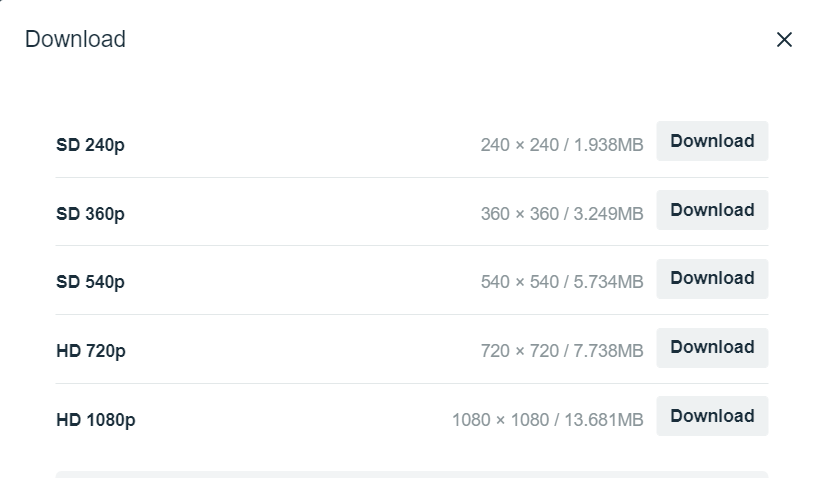Click the SD 360p quality label

click(x=90, y=214)
